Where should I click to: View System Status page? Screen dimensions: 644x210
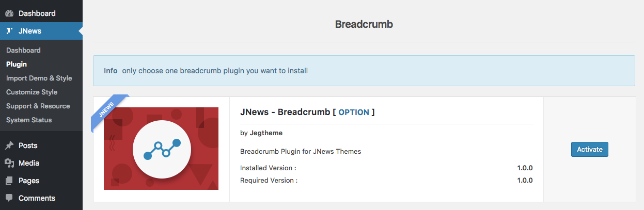pyautogui.click(x=29, y=120)
